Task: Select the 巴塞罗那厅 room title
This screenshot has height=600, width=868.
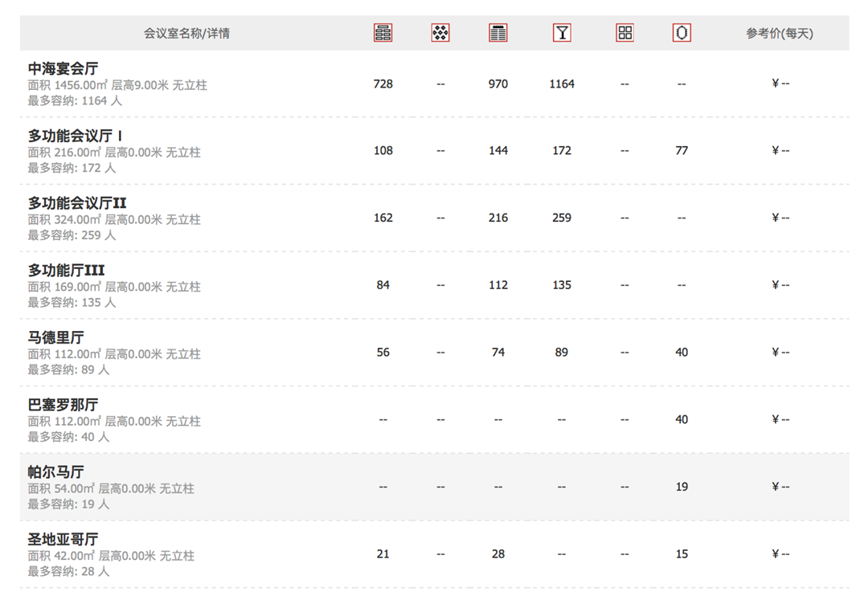Action: (63, 405)
